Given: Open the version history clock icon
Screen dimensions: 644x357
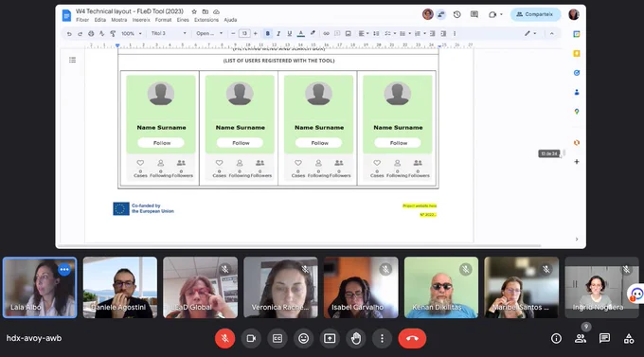Looking at the screenshot, I should [x=457, y=14].
